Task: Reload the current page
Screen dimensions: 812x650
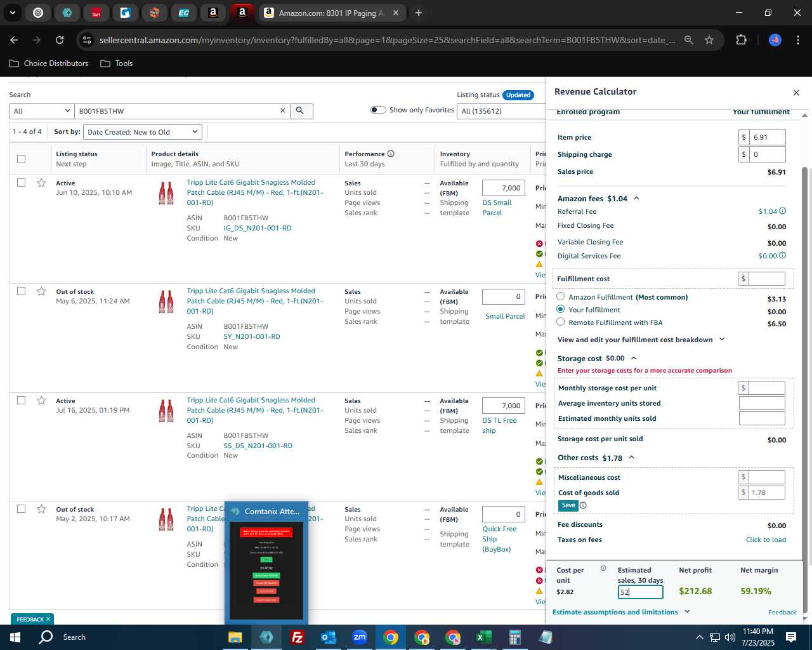Action: click(60, 40)
